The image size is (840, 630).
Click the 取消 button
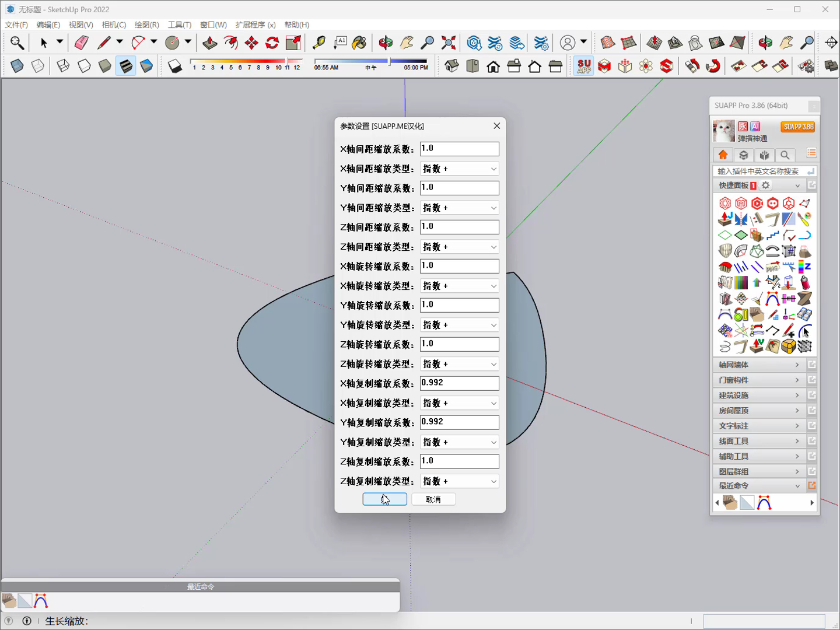pyautogui.click(x=433, y=499)
